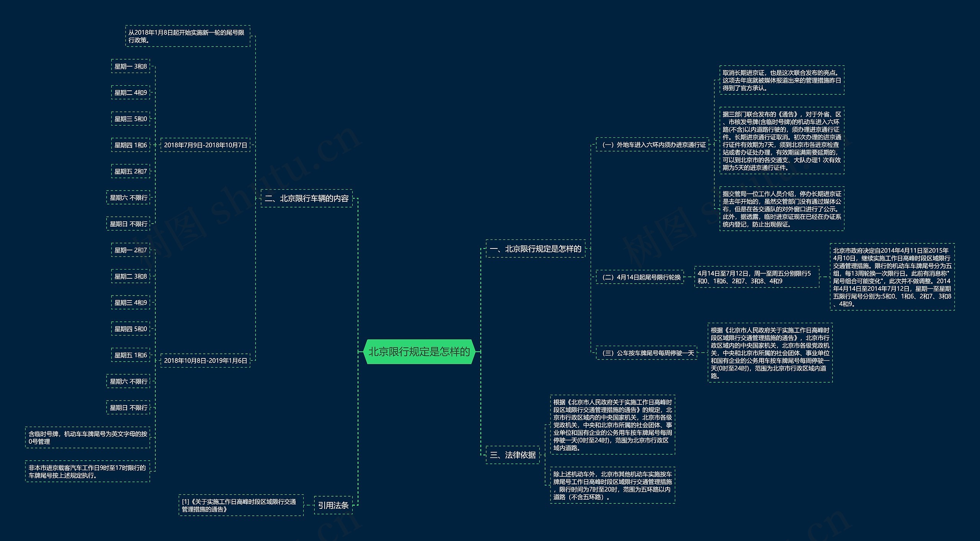Click the 三、法律依据 branch node
Screen dimensions: 980x541
tap(513, 455)
